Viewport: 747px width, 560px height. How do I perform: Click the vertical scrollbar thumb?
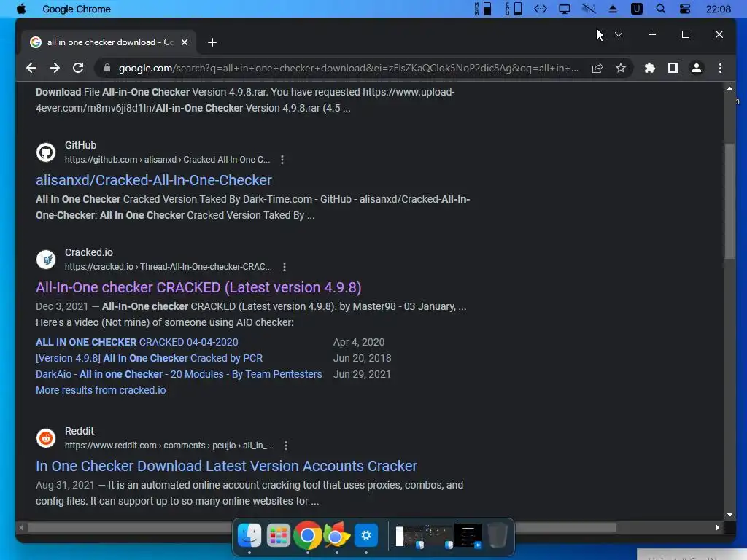[x=729, y=201]
